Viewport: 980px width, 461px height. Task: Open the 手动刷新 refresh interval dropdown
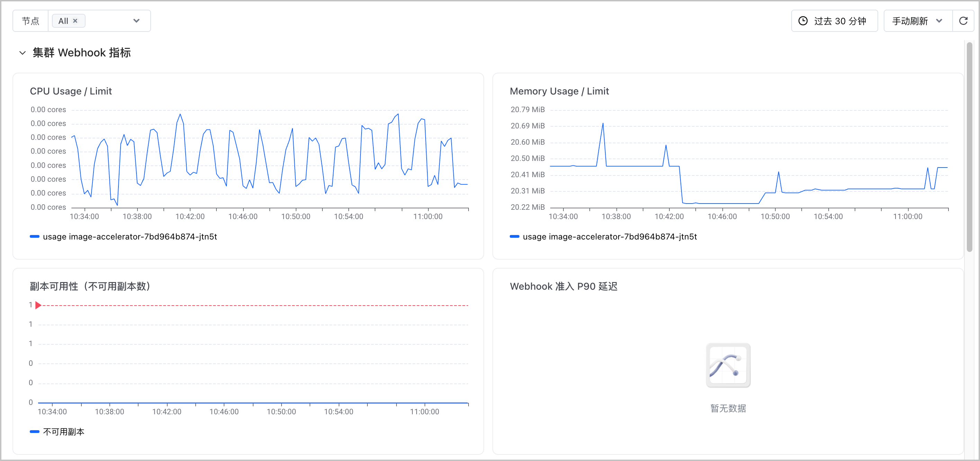(918, 21)
